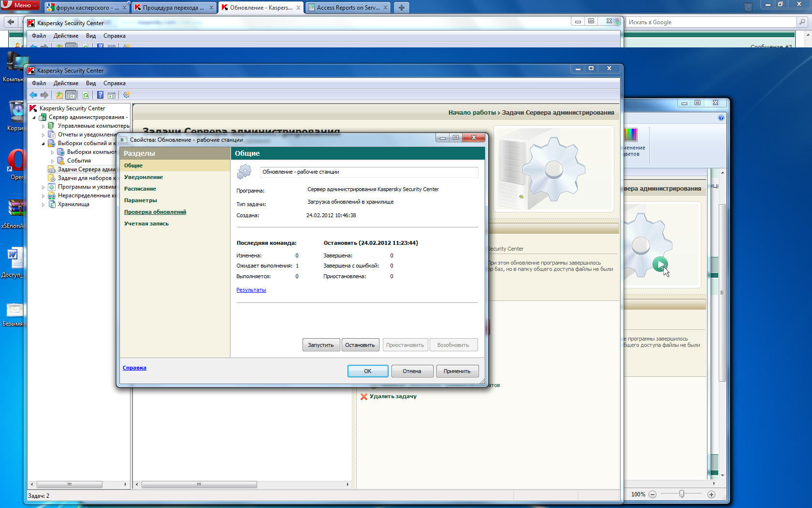Open the Справка link in the dialog
This screenshot has width=812, height=508.
134,368
